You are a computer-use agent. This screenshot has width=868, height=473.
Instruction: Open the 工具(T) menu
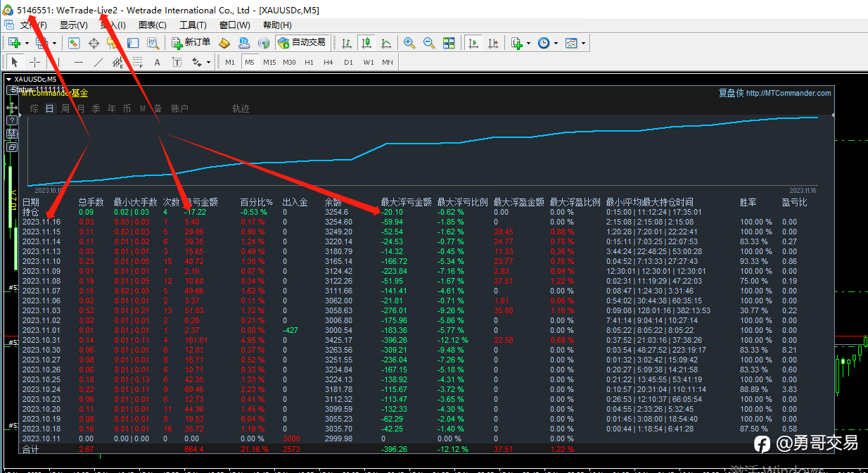click(x=193, y=25)
